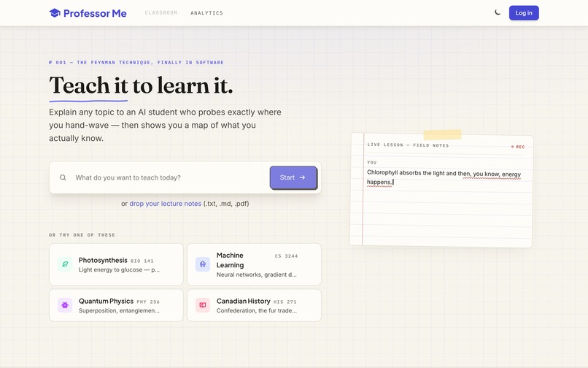Image resolution: width=588 pixels, height=368 pixels.
Task: Toggle dark mode with the moon icon
Action: pyautogui.click(x=498, y=12)
